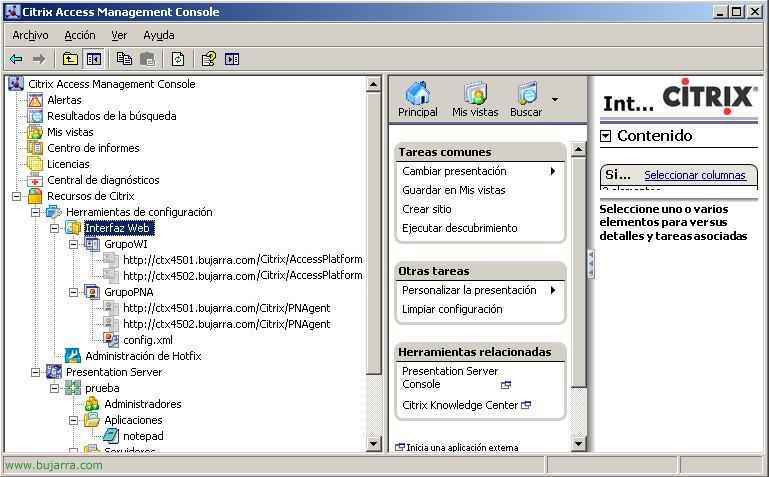769x477 pixels.
Task: Click the refresh icon in the toolbar
Action: tap(178, 59)
